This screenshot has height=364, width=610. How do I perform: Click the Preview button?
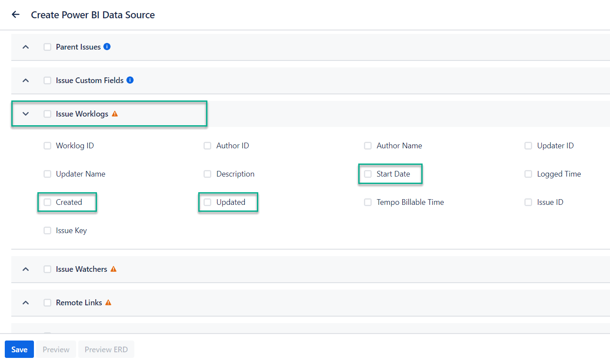(x=56, y=350)
